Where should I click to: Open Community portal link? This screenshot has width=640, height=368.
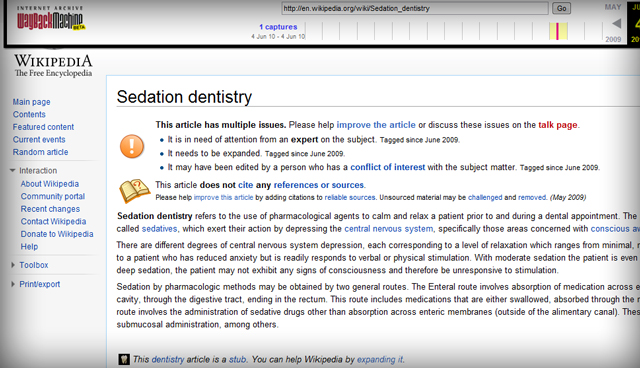(x=53, y=197)
